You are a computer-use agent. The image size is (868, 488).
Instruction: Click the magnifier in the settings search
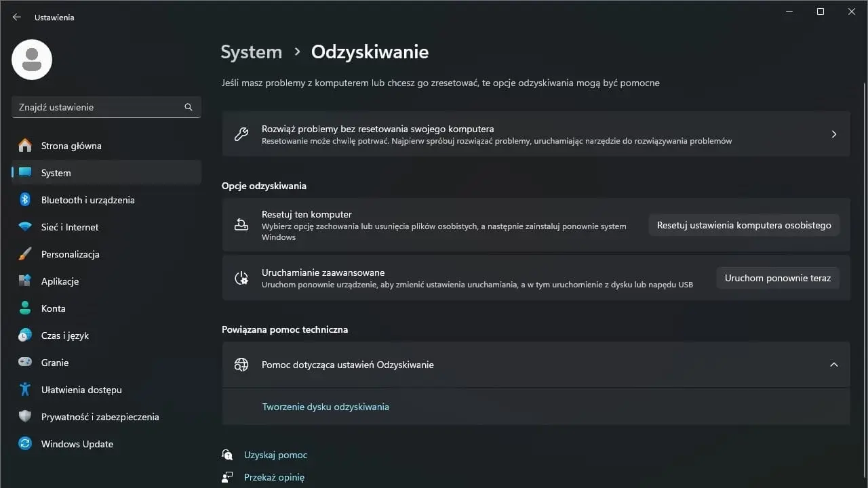pos(188,106)
